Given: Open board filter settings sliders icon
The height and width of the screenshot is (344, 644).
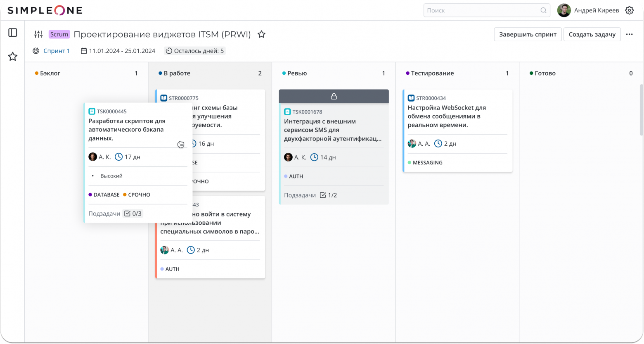Looking at the screenshot, I should 38,34.
